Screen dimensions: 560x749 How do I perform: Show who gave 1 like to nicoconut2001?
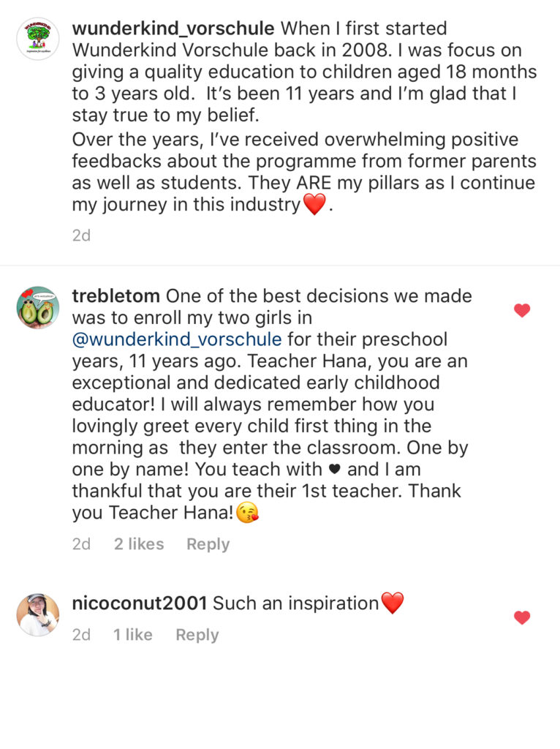(x=133, y=635)
